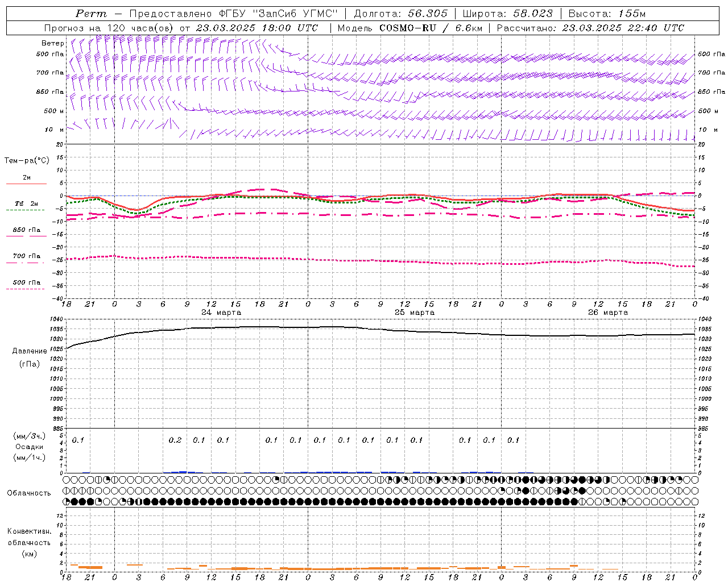Viewport: 728px width, 582px height.
Task: Click the "Прогноз на 120 часа(ов)" forecast text
Action: (x=109, y=28)
